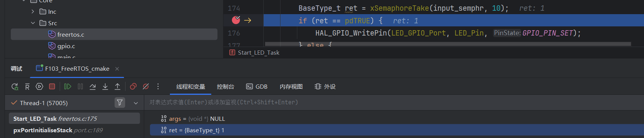Click the PinState parameter hint

pos(507,33)
